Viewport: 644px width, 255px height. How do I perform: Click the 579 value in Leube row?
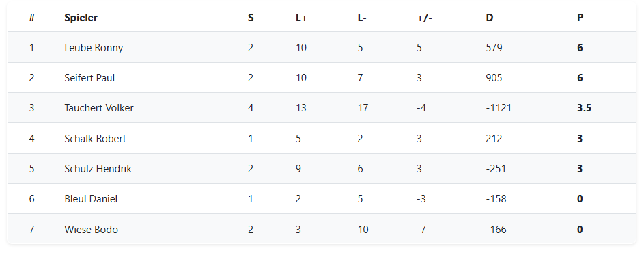pyautogui.click(x=494, y=48)
